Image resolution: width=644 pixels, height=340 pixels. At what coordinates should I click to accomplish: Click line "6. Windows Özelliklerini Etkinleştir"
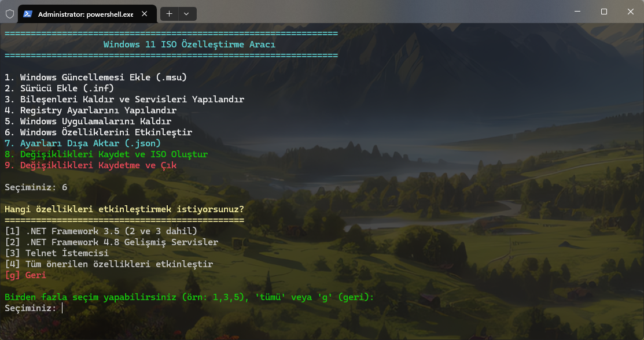click(x=98, y=132)
